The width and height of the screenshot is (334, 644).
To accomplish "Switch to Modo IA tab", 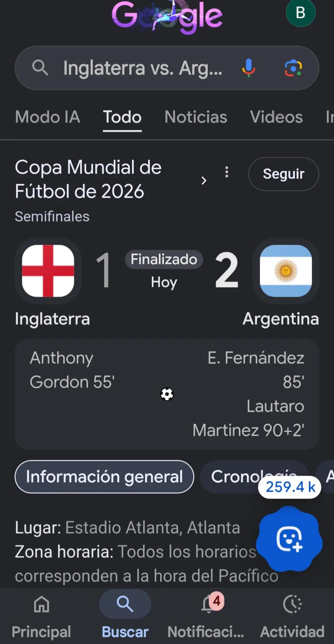I will coord(48,117).
